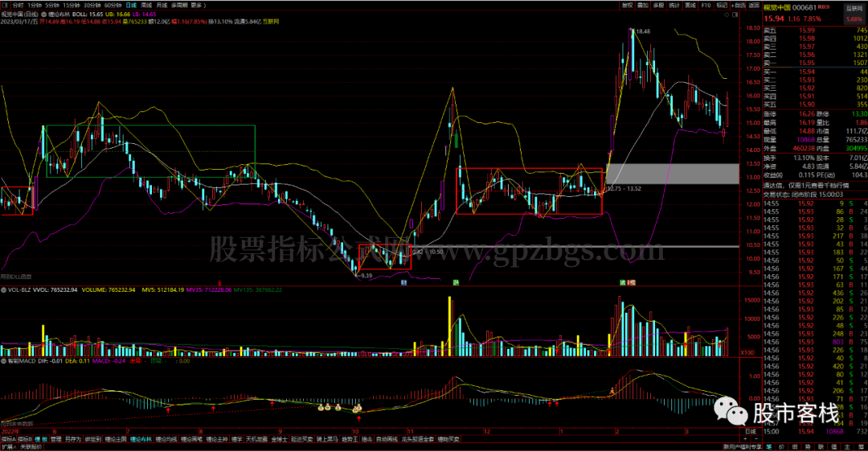
Task: Click the 智能MACD indicator title
Action: 21,360
